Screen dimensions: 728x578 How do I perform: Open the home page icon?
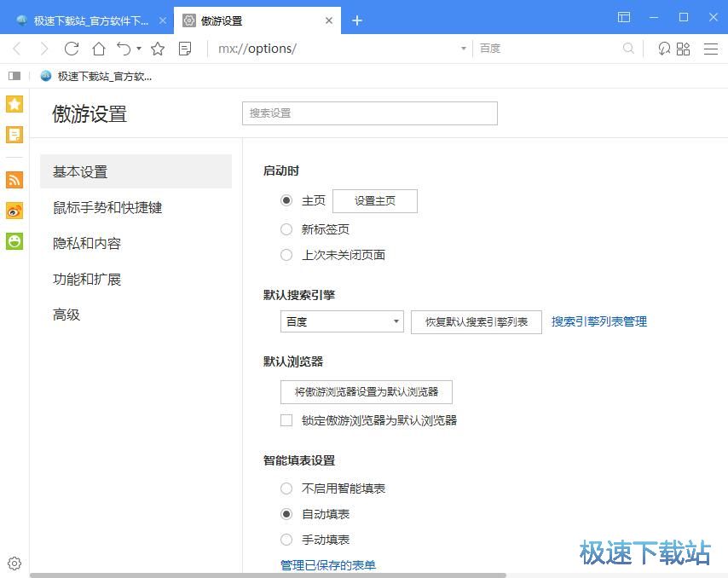pyautogui.click(x=98, y=49)
